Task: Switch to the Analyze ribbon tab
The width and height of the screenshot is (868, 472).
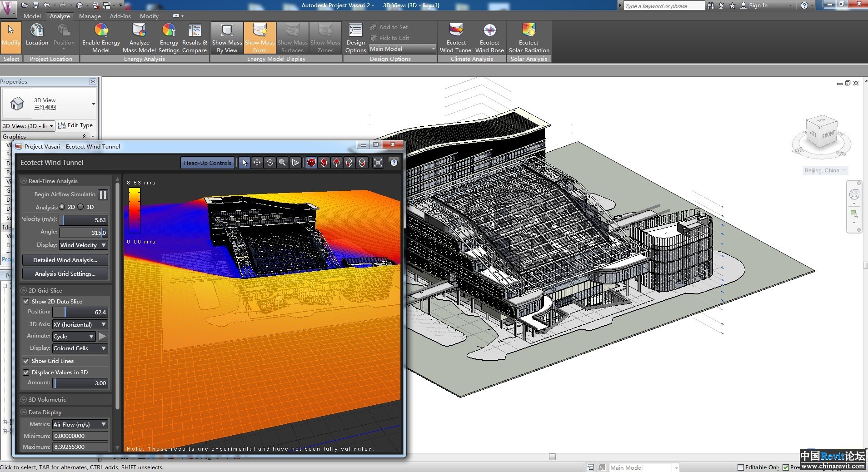Action: [60, 16]
